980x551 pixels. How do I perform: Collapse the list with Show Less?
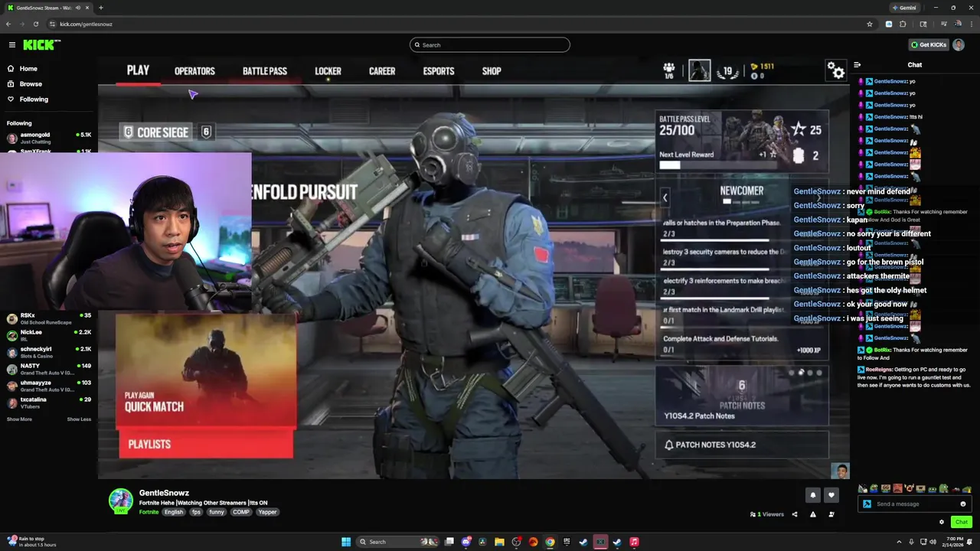tap(79, 419)
